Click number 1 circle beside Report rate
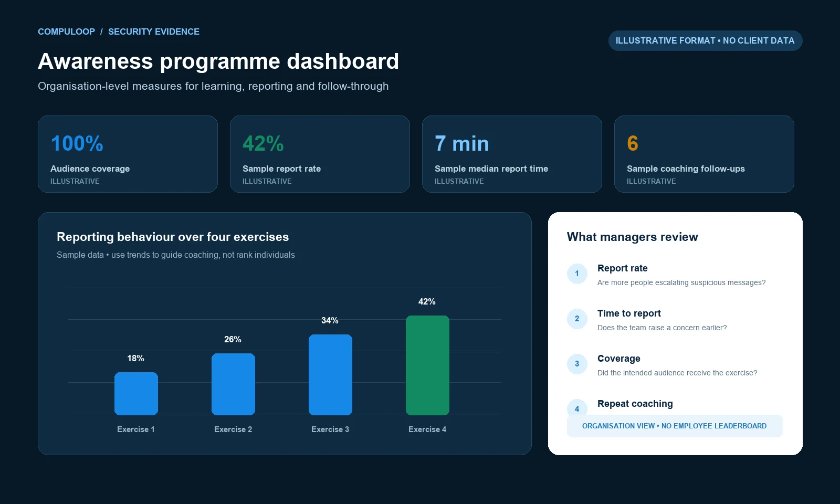 (x=577, y=274)
